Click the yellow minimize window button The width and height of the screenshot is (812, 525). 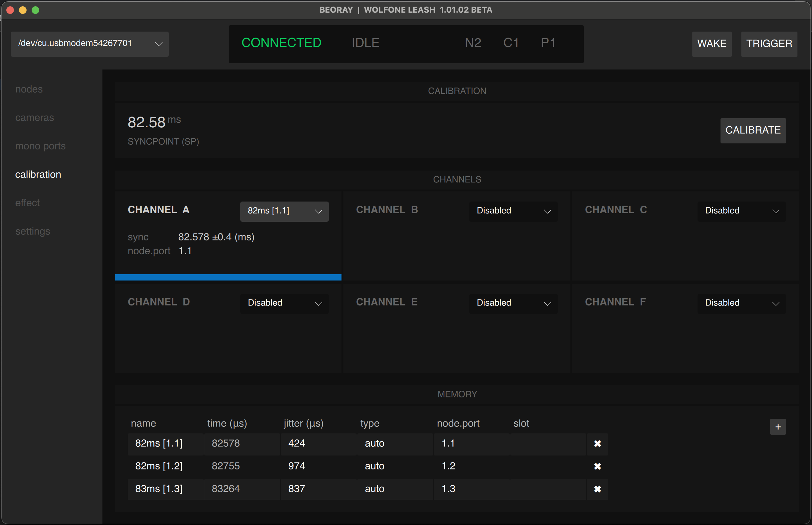coord(23,10)
